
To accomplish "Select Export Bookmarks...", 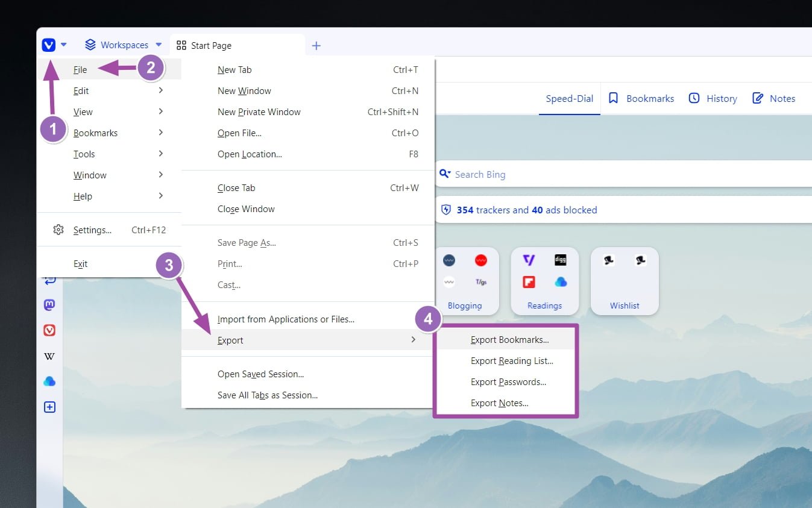I will (506, 339).
